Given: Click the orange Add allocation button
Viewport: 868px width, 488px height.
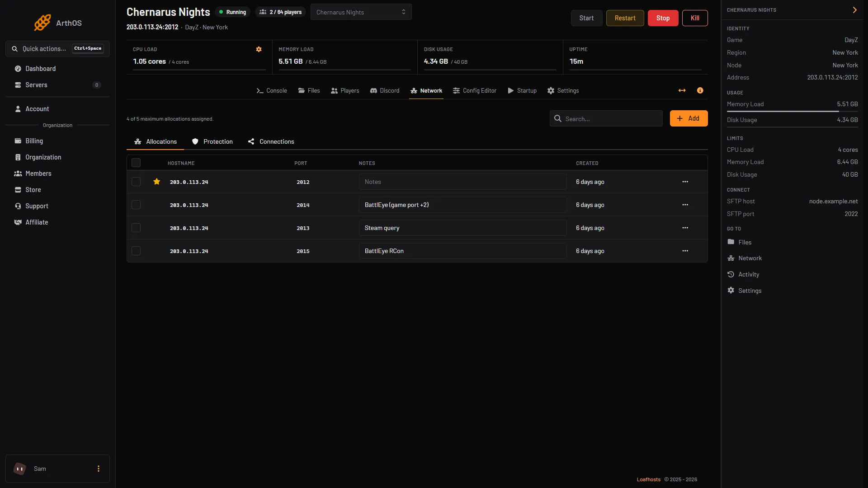Looking at the screenshot, I should coord(689,118).
